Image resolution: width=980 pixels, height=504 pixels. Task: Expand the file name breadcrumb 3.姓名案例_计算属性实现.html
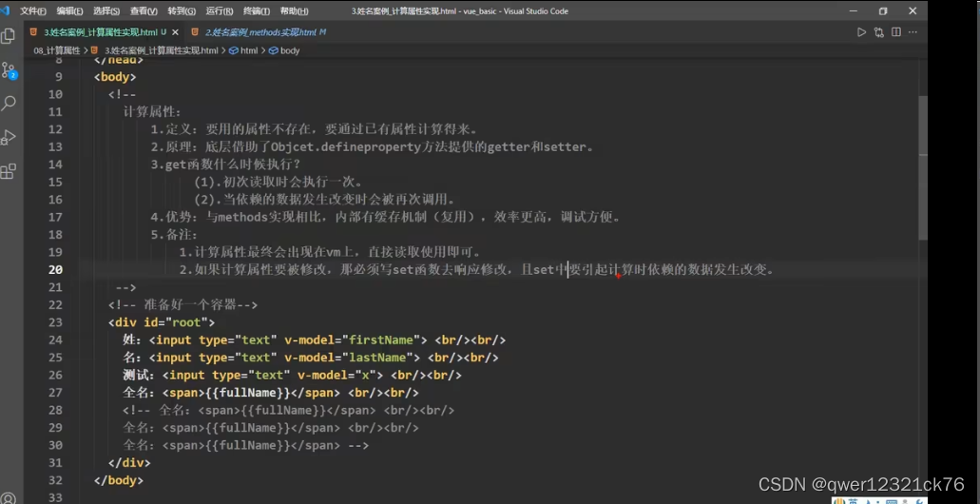click(161, 50)
